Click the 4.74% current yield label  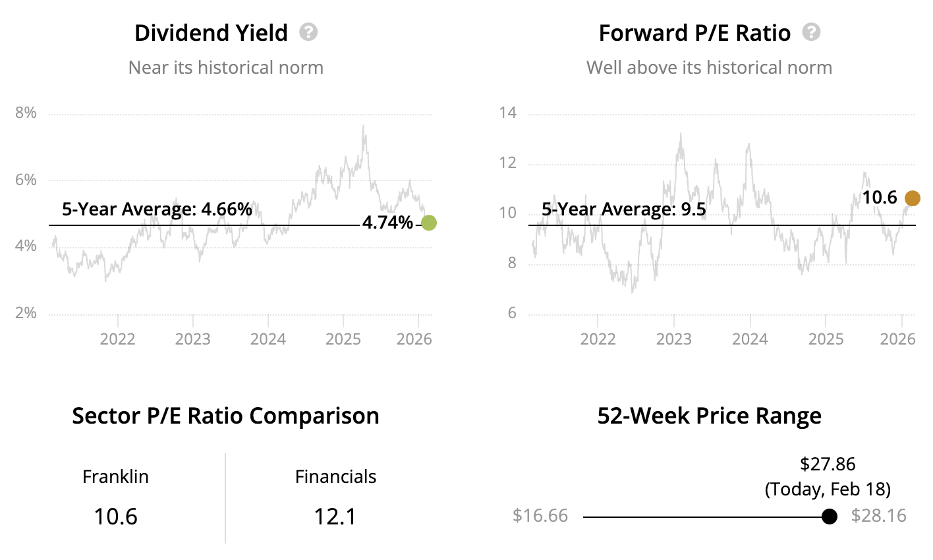click(387, 223)
